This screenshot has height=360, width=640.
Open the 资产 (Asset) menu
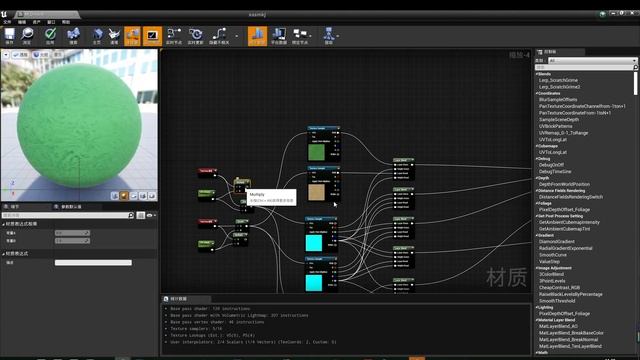point(37,22)
